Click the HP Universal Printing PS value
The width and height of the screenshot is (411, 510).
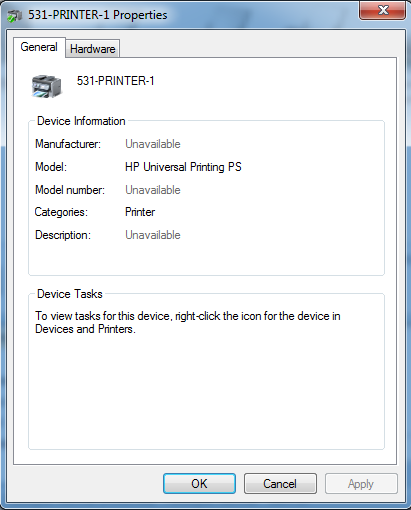pos(183,167)
